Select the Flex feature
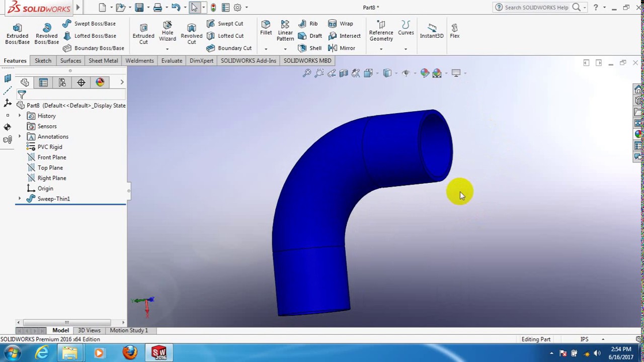 [x=454, y=31]
